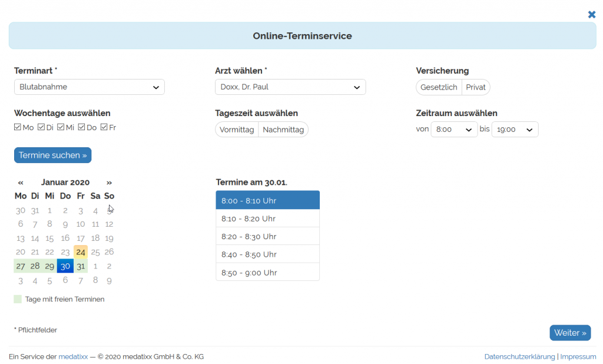The height and width of the screenshot is (364, 603).
Task: Choose Nachmittag time of day
Action: point(283,130)
